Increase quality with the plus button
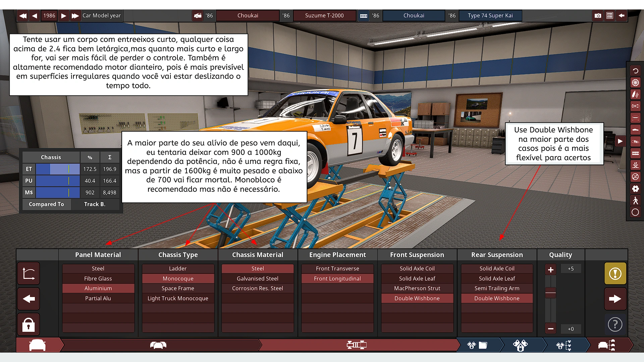The image size is (644, 362). (x=550, y=270)
